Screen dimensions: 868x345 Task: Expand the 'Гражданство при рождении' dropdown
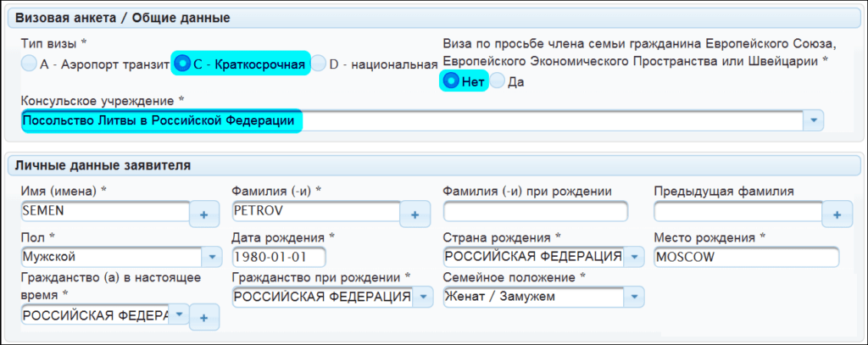click(x=423, y=297)
